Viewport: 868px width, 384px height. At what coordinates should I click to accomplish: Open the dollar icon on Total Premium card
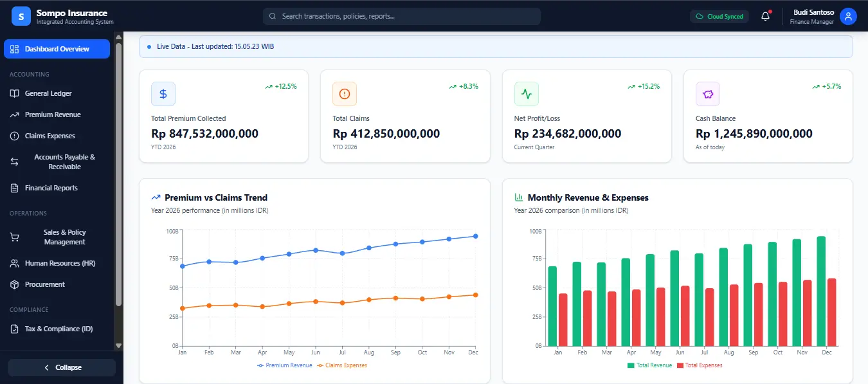(x=163, y=94)
